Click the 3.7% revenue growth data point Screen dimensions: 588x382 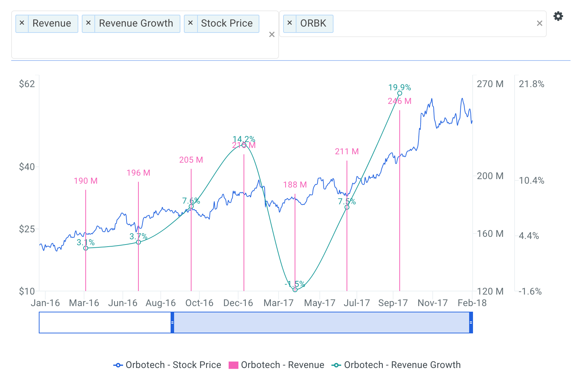click(x=138, y=242)
